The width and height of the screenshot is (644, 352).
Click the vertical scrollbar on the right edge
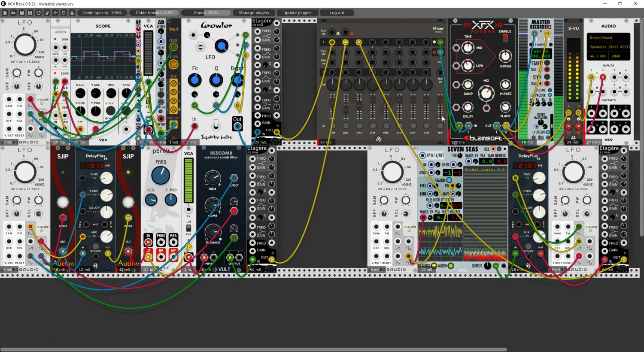[x=642, y=127]
